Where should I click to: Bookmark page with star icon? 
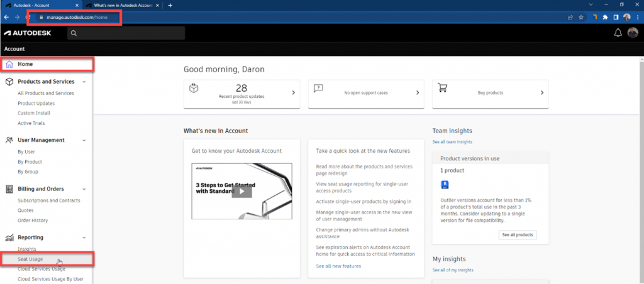[581, 17]
